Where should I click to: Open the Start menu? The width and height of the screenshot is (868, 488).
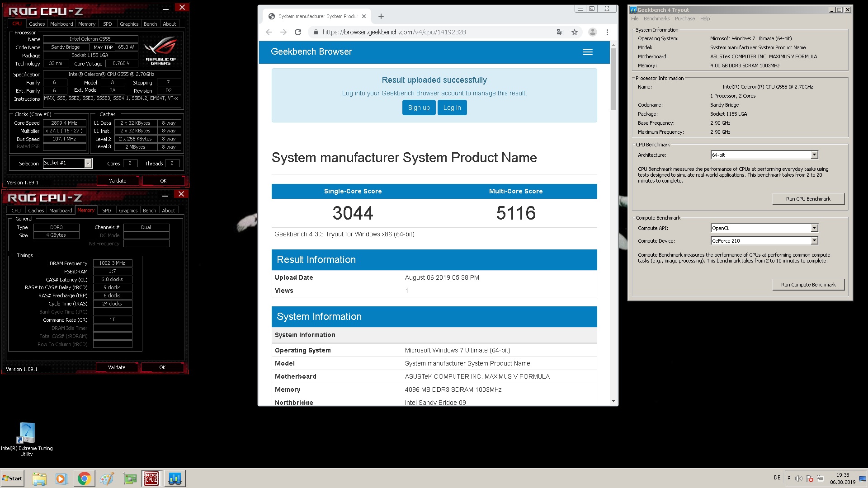[12, 479]
